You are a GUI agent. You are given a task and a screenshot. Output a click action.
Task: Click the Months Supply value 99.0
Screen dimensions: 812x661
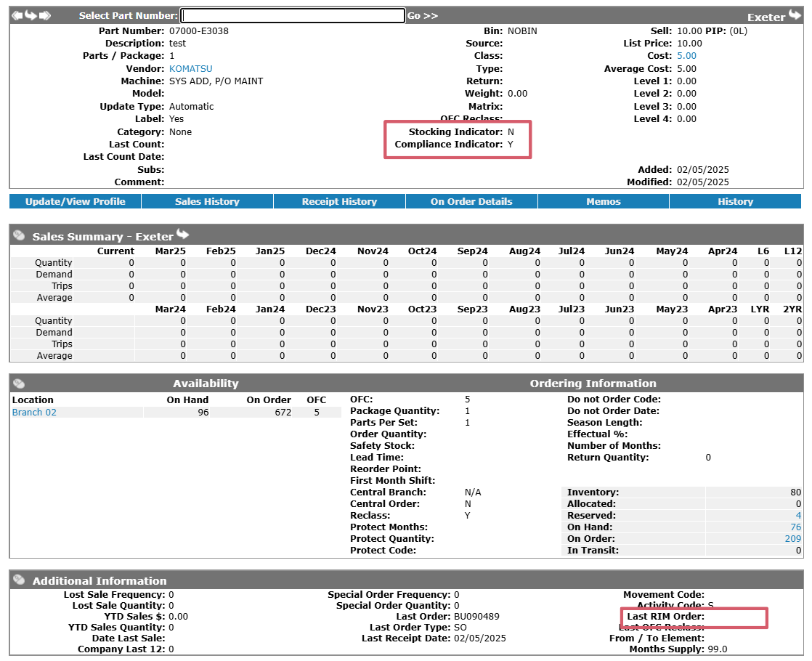click(718, 649)
